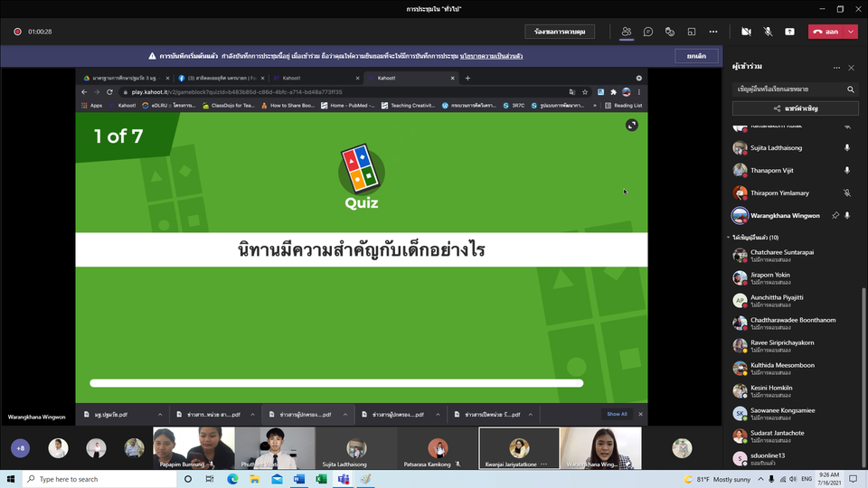Select Jiraporn Yokin in invited list

tap(795, 277)
